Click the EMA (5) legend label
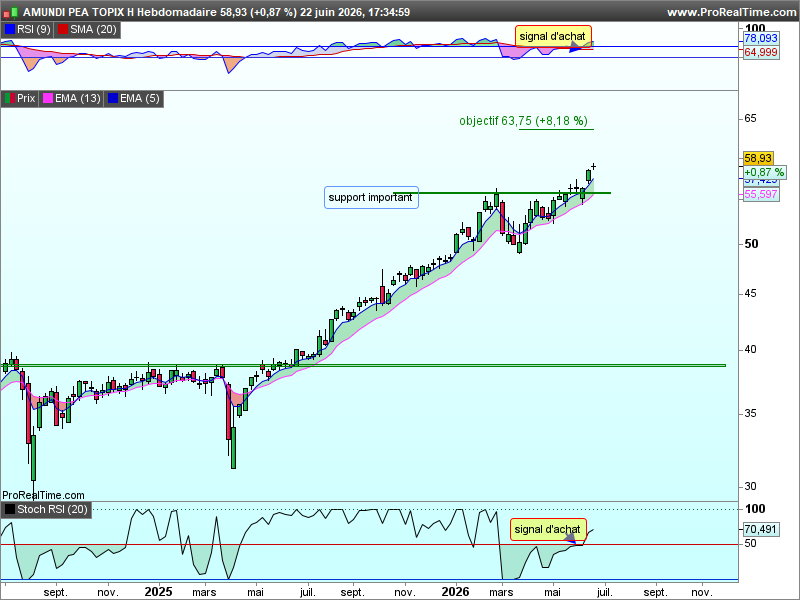This screenshot has width=800, height=600. (x=140, y=98)
